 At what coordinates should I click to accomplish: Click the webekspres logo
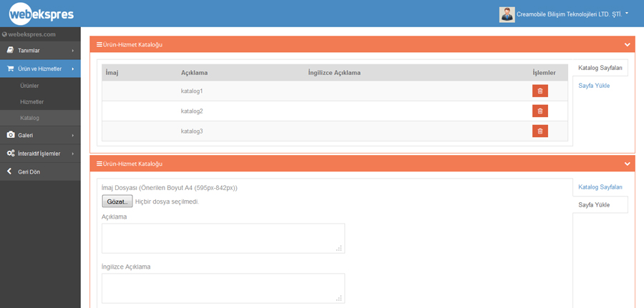(41, 14)
